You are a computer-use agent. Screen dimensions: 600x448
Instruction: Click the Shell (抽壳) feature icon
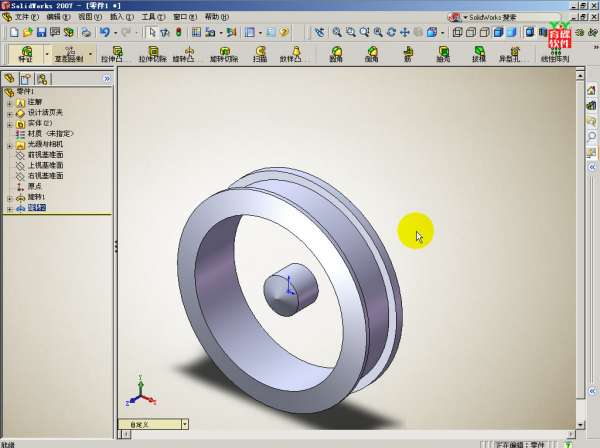[443, 54]
